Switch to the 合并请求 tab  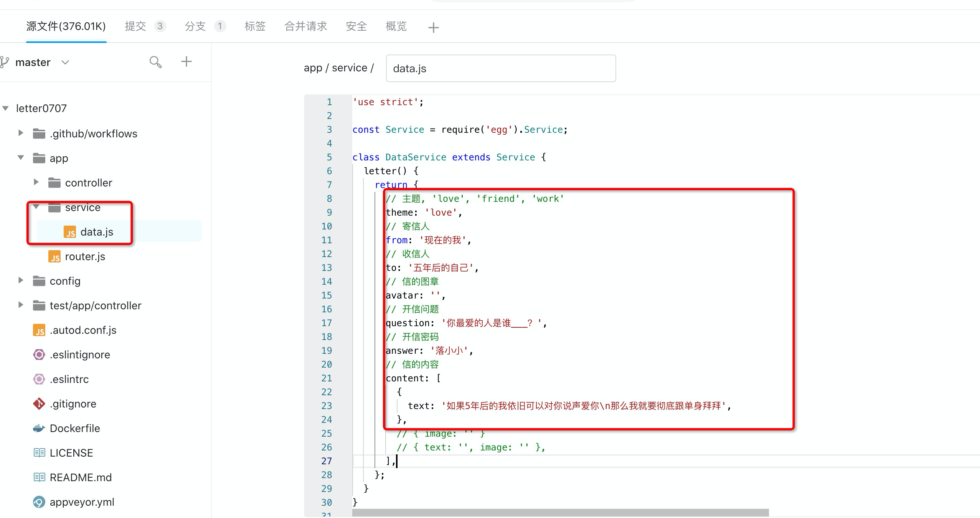click(305, 26)
